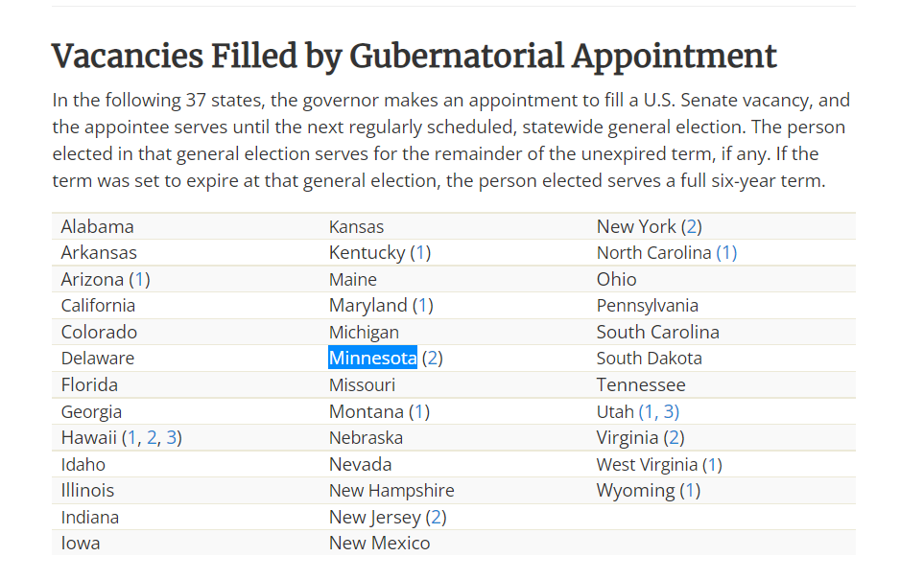Click the New Mexico table cell
Viewport: 924px width, 580px height.
click(x=379, y=544)
